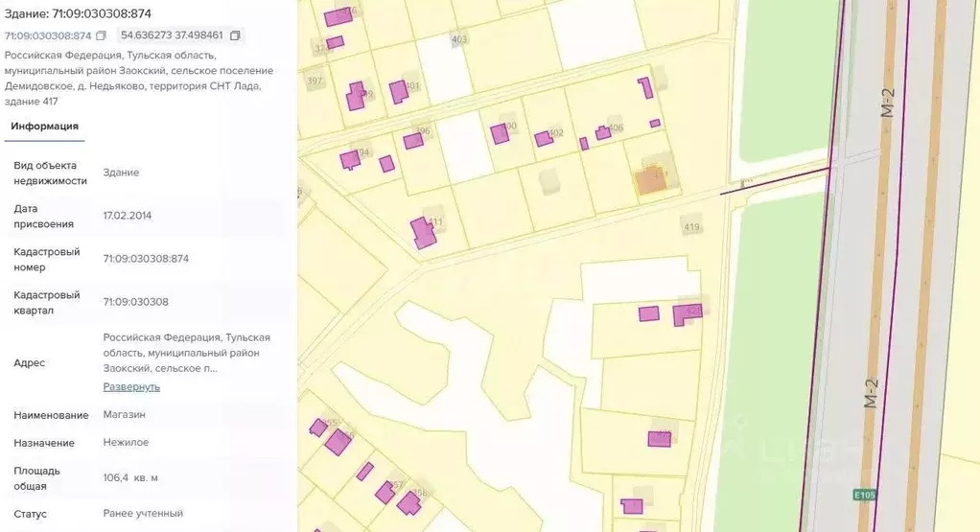Click the building at plot 406
The image size is (980, 532).
[x=603, y=133]
